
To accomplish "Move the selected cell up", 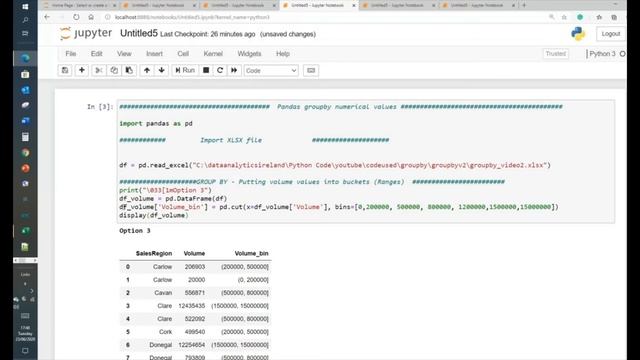I will pos(147,70).
